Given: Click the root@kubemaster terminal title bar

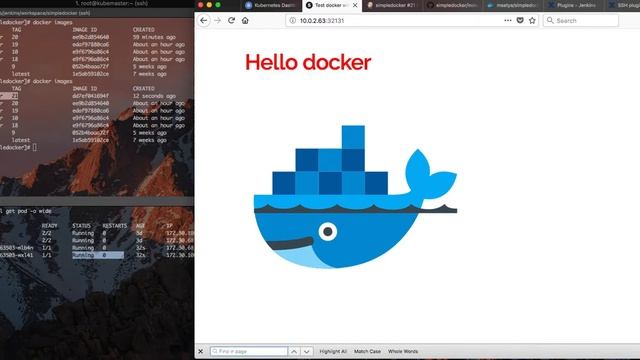Looking at the screenshot, I should [x=111, y=3].
